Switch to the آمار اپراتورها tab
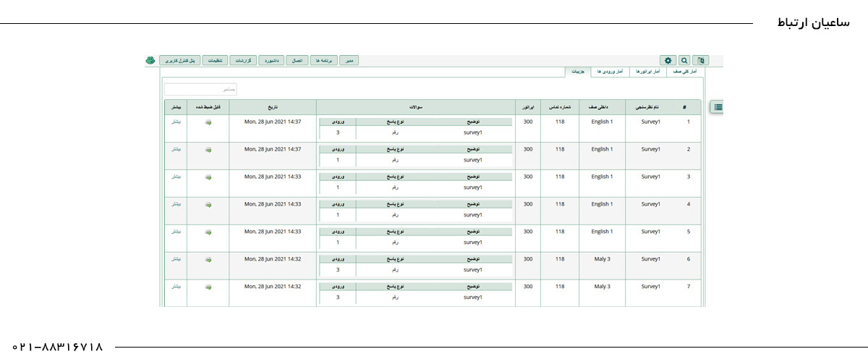Screen dimensions: 868x362 coord(648,72)
